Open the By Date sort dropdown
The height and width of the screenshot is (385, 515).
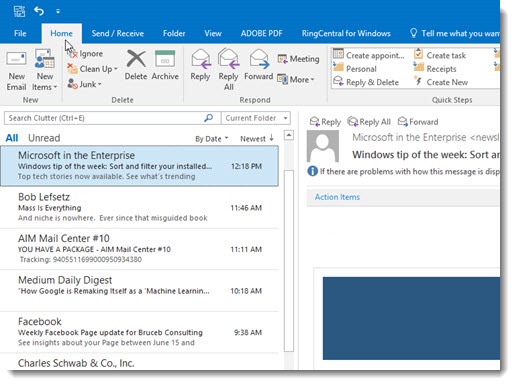click(x=212, y=139)
